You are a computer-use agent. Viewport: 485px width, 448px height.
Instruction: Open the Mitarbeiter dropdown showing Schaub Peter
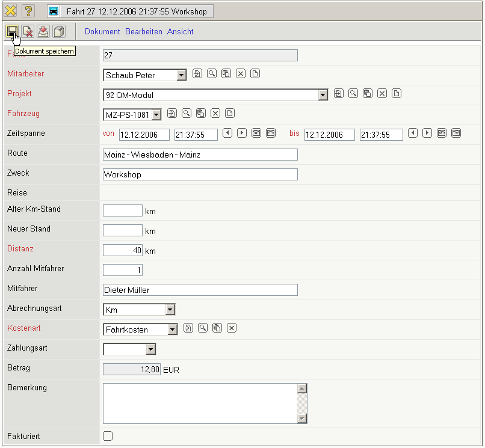[182, 75]
